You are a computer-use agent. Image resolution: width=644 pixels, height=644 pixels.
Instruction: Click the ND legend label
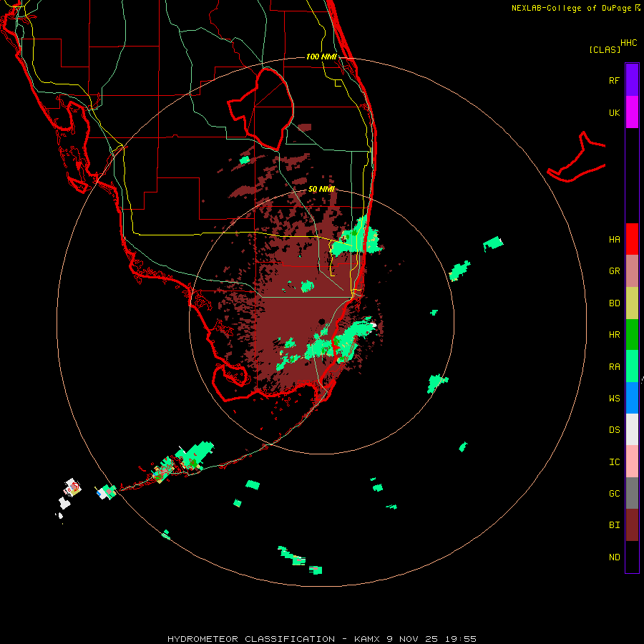click(614, 557)
